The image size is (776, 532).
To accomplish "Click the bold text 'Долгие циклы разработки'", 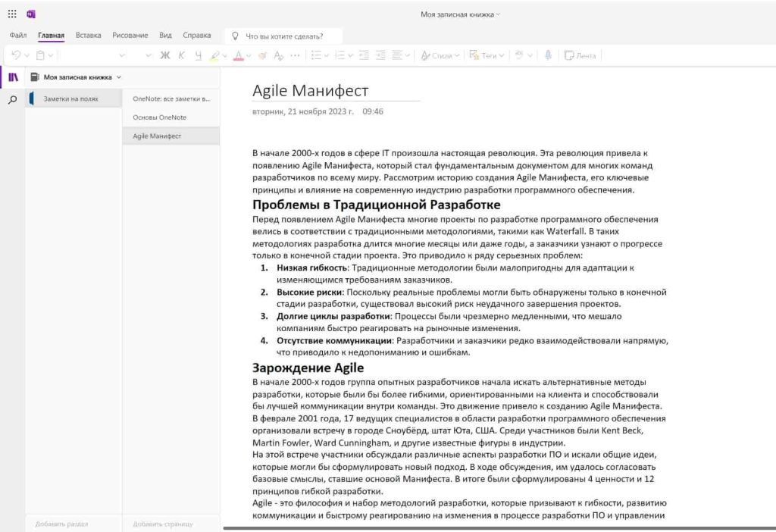I will (x=334, y=316).
